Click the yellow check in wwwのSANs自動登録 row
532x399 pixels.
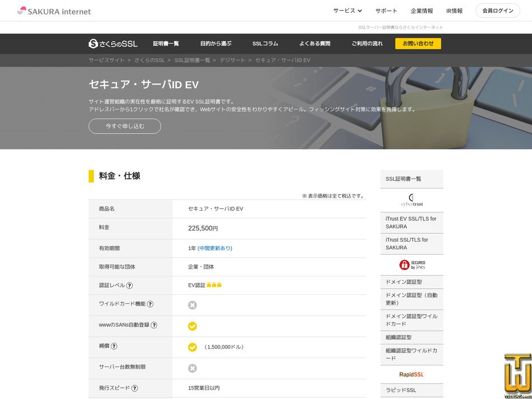coord(192,326)
